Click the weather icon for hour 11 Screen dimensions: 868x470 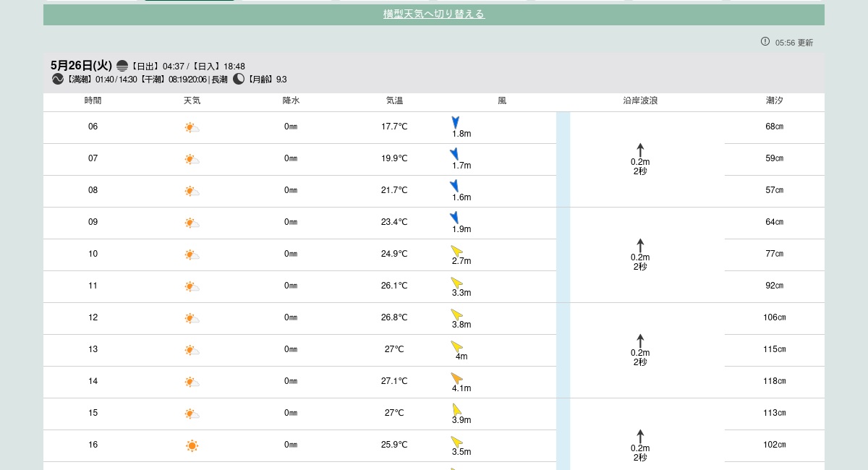point(192,286)
